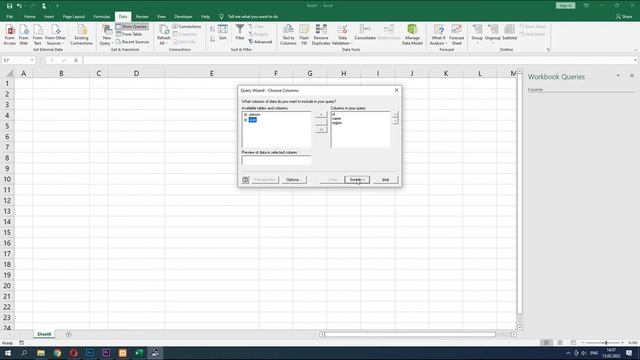Open Manage Data Model
Viewport: 640px width, 360px height.
[x=412, y=34]
